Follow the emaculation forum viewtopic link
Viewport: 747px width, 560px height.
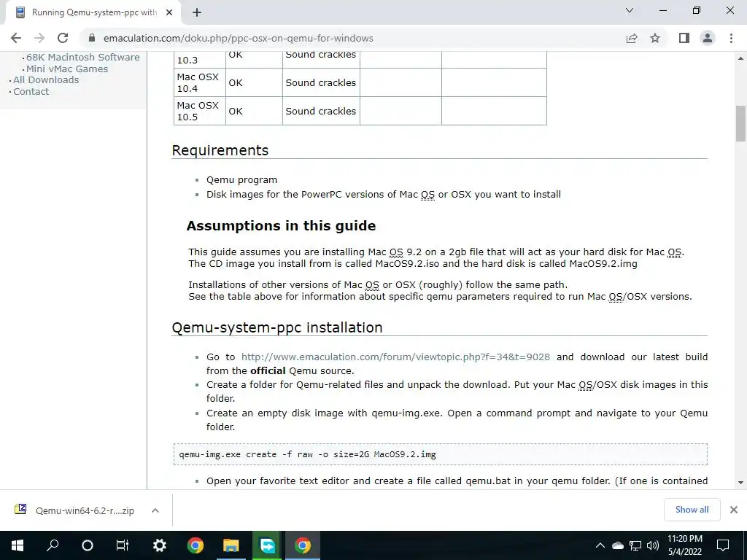[395, 357]
